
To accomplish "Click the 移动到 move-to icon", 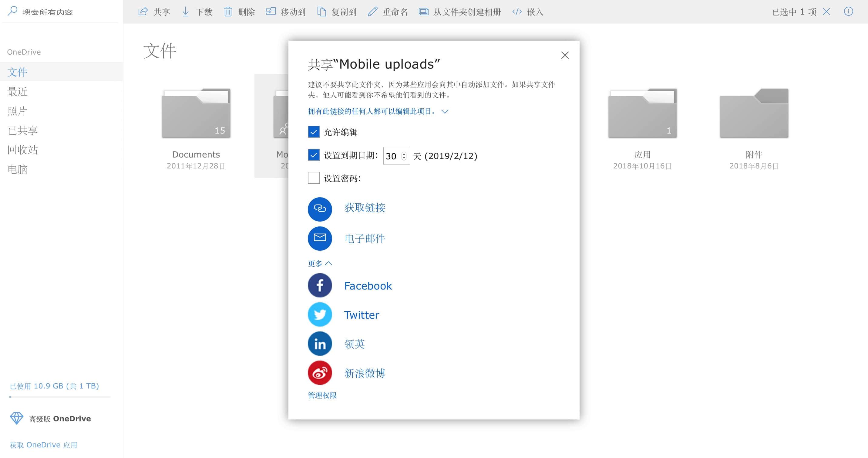I will pyautogui.click(x=271, y=12).
